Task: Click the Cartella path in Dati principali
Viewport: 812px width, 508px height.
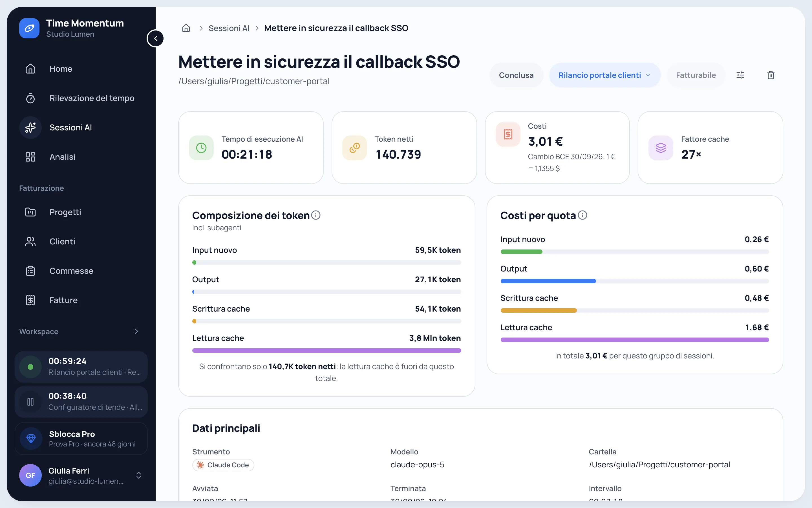Action: [659, 465]
